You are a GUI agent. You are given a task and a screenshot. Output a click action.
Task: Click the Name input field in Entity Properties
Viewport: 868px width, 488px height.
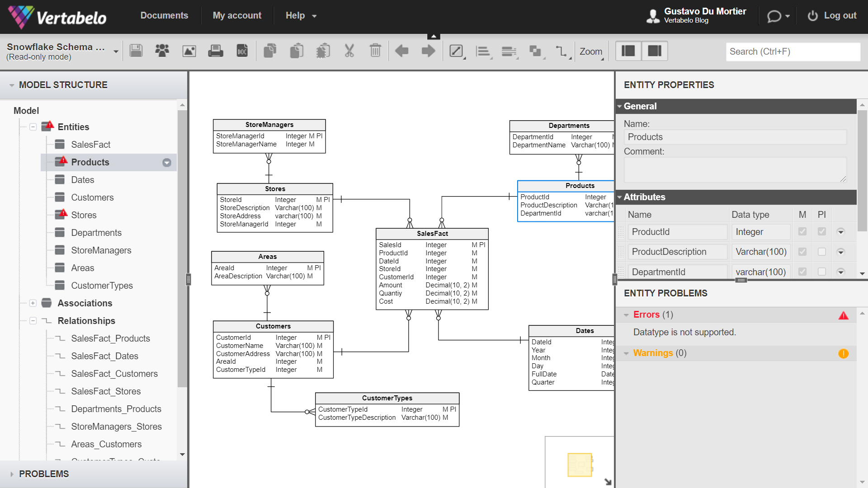(x=736, y=138)
